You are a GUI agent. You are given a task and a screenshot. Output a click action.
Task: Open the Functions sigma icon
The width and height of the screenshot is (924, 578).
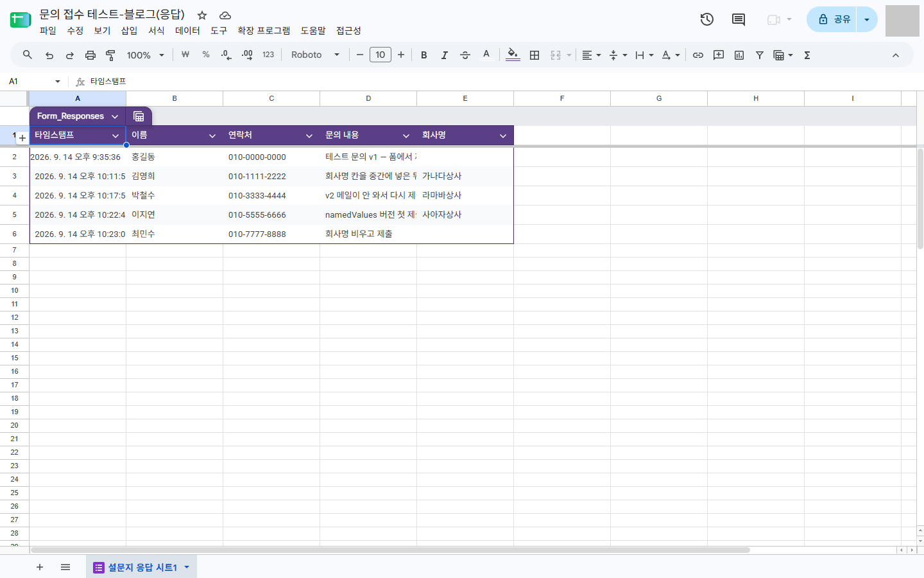(x=807, y=55)
